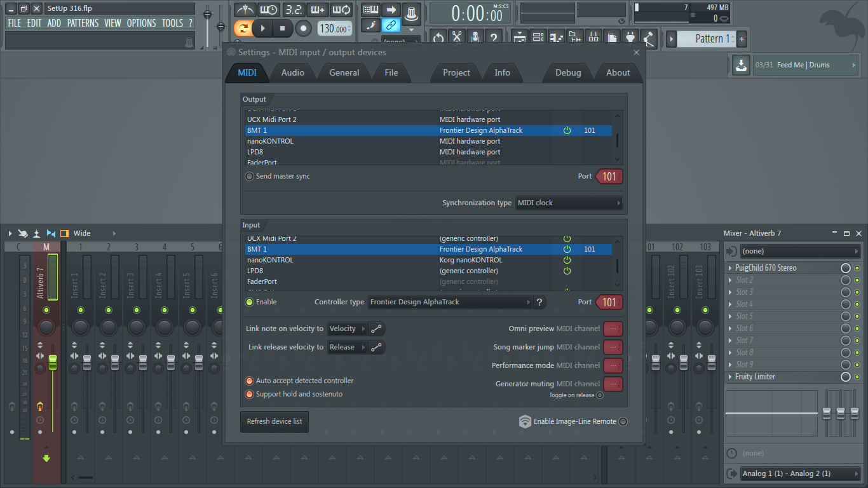Click the input Port 101 field
The width and height of the screenshot is (868, 488).
[x=609, y=302]
